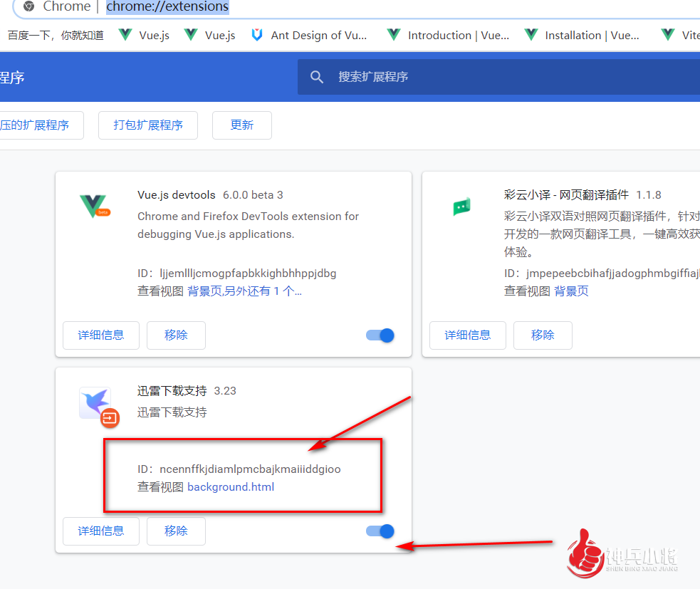Open 详细信息 for 迅雷下载支持

pos(101,531)
